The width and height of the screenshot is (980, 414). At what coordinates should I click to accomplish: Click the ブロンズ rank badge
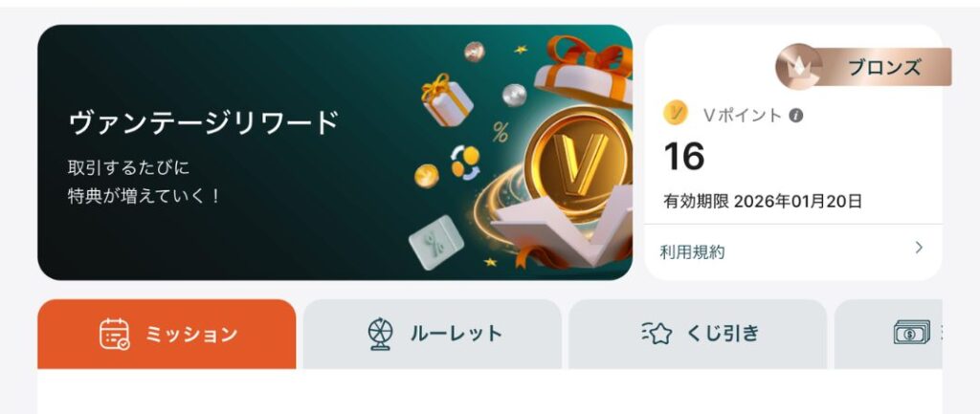[x=863, y=67]
